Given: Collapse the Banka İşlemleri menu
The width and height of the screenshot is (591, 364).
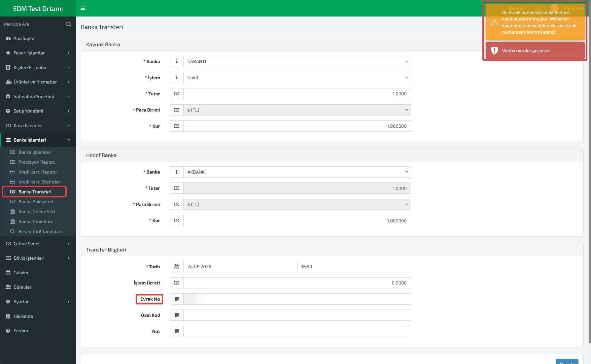Looking at the screenshot, I should coord(38,140).
